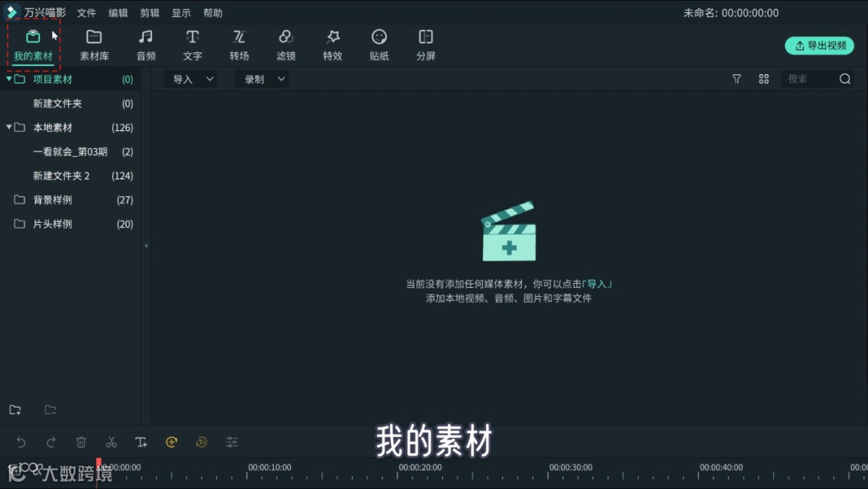Click the 导入 link in the empty media hint

pos(599,283)
